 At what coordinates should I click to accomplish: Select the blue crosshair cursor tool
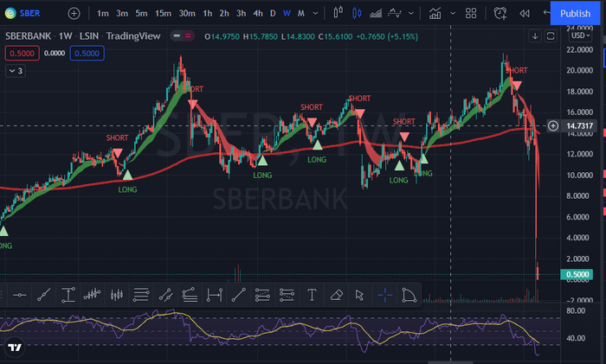[385, 296]
